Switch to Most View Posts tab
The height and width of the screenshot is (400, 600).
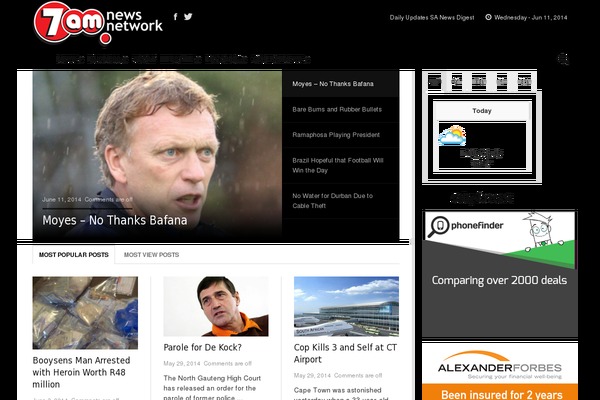151,255
